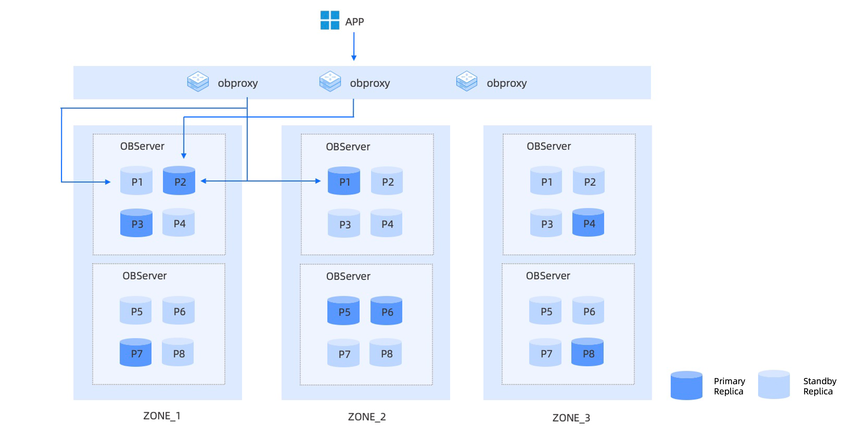Select primary P8 cylinder in ZONE_3

pos(587,352)
